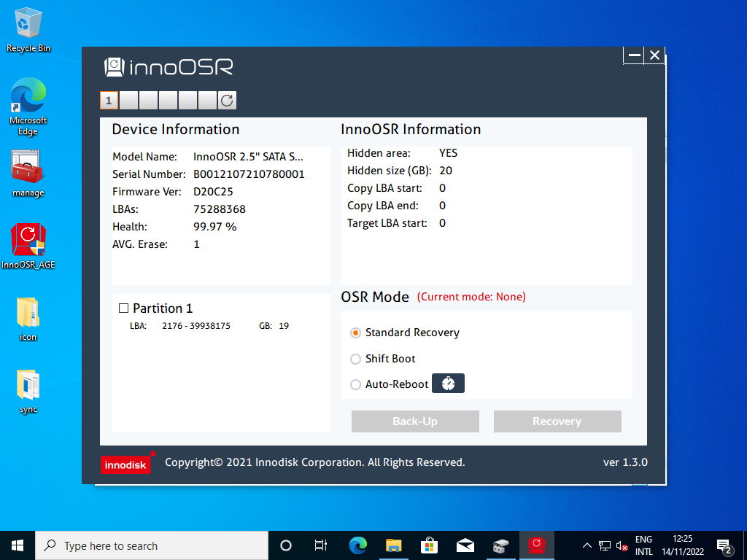Open the notification center with 2 alerts

click(724, 546)
